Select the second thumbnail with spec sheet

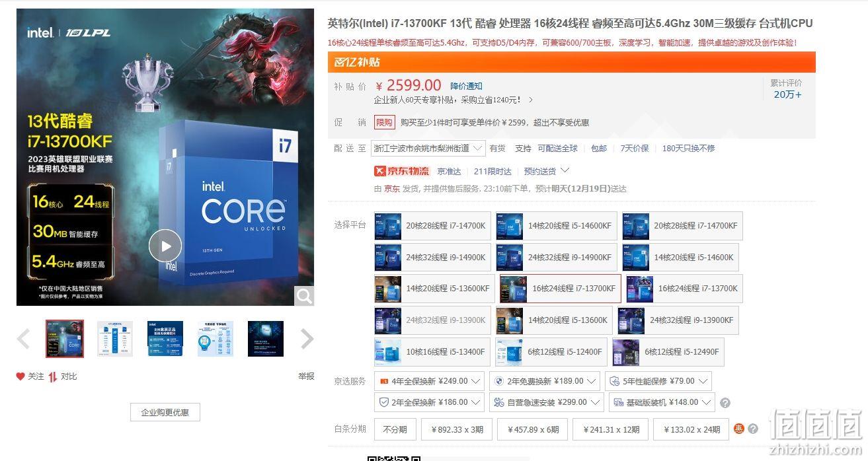[x=115, y=339]
